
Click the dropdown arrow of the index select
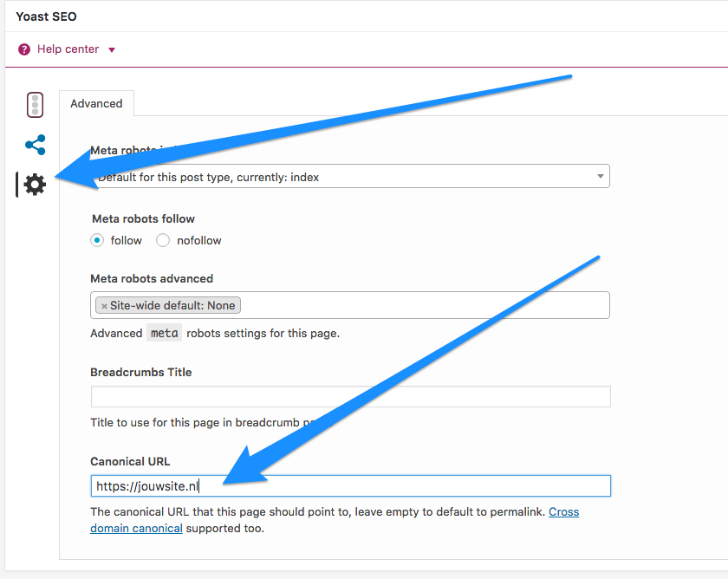tap(601, 177)
